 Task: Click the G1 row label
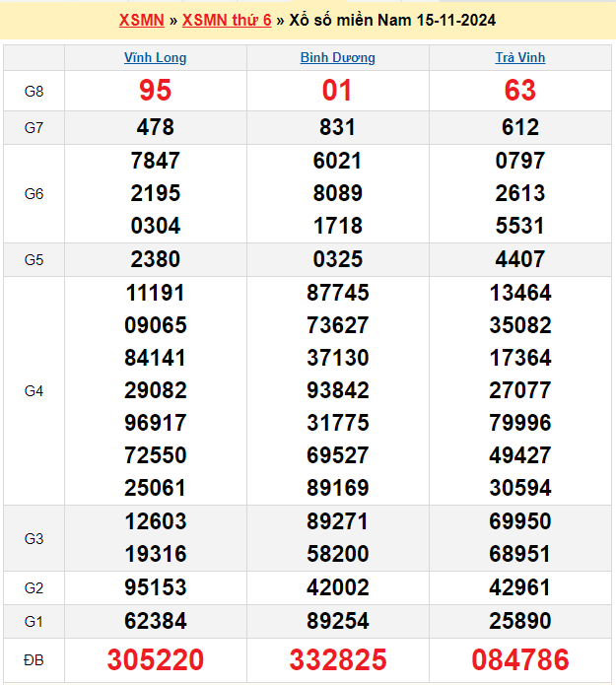tap(34, 621)
